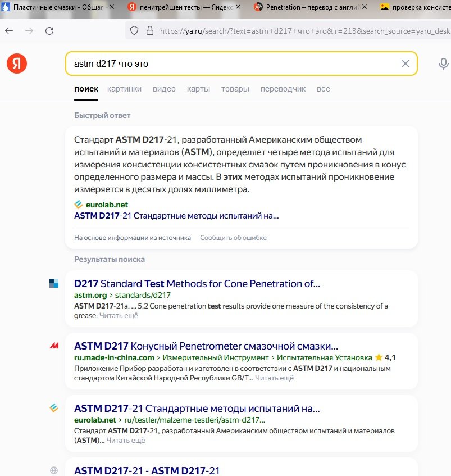Switch to пенитрейшен тесты Яндекс tab

pos(184,7)
